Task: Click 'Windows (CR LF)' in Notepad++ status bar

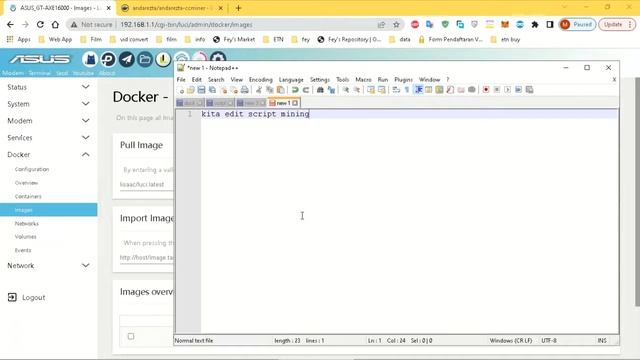Action: [511, 340]
